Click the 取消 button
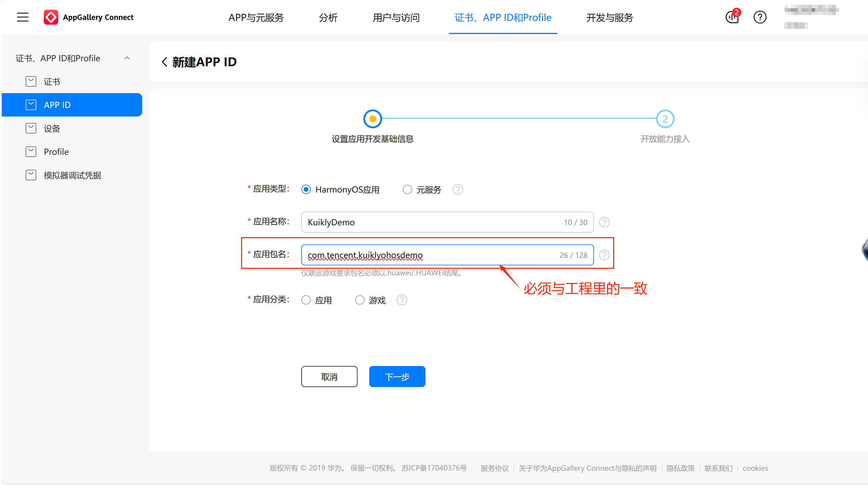Viewport: 868px width, 485px height. pos(329,377)
